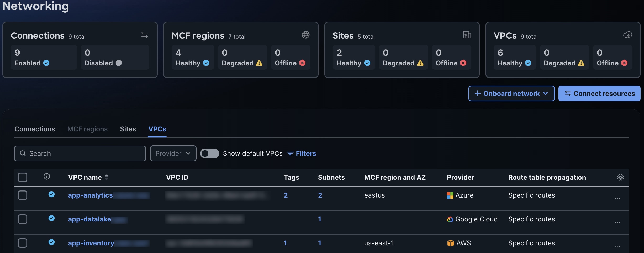The width and height of the screenshot is (644, 253).
Task: Open table column settings gear icon
Action: point(620,177)
